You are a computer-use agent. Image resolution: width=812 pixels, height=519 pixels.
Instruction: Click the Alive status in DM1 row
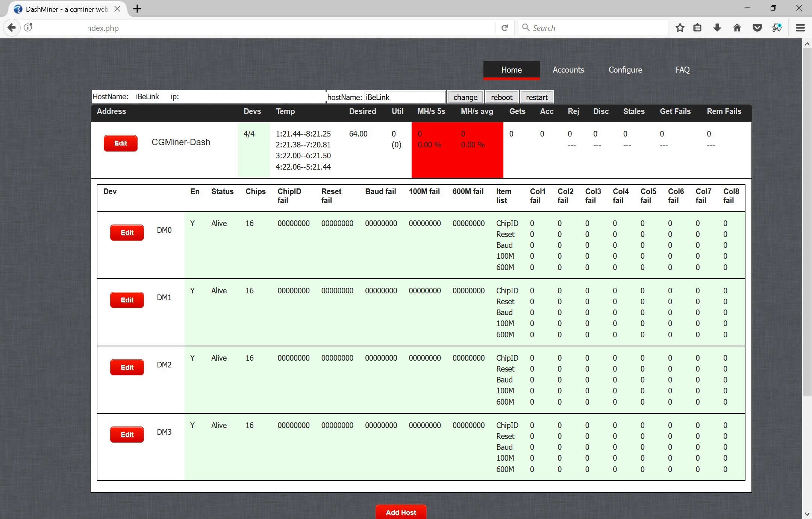click(x=219, y=291)
